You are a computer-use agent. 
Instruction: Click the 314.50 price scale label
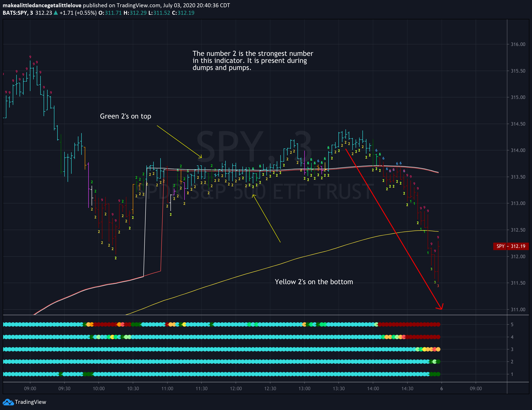[x=518, y=124]
